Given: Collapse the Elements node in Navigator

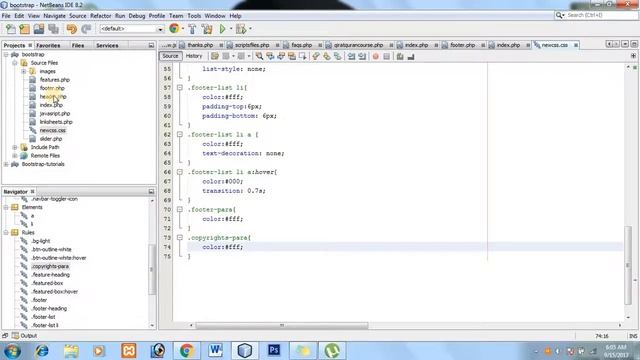Looking at the screenshot, I should click(6, 207).
